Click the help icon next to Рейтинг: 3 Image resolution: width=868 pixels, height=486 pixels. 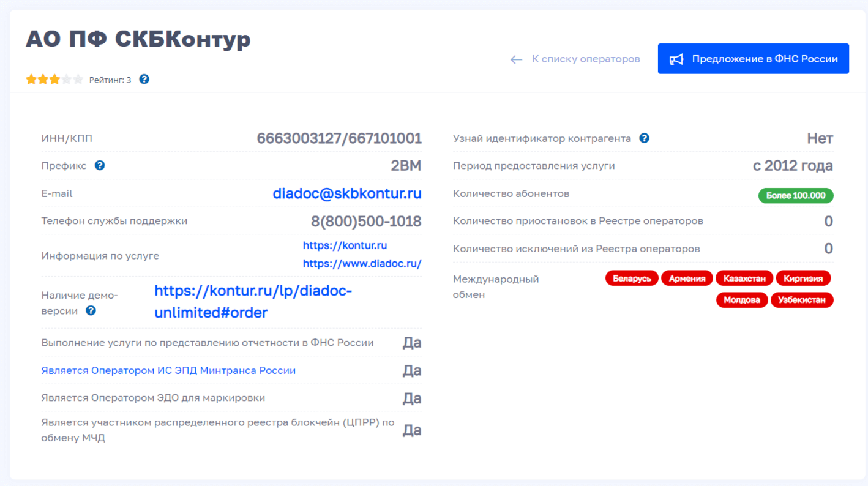pos(144,80)
